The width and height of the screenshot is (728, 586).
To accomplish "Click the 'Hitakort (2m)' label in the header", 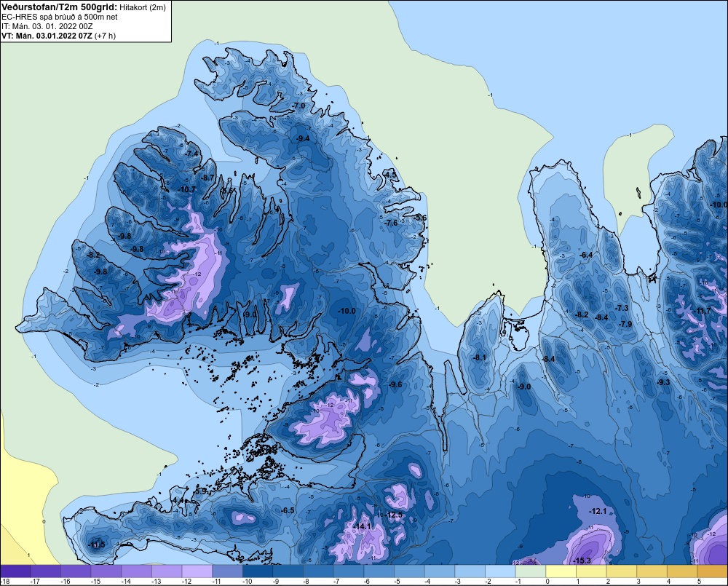I will [x=142, y=7].
